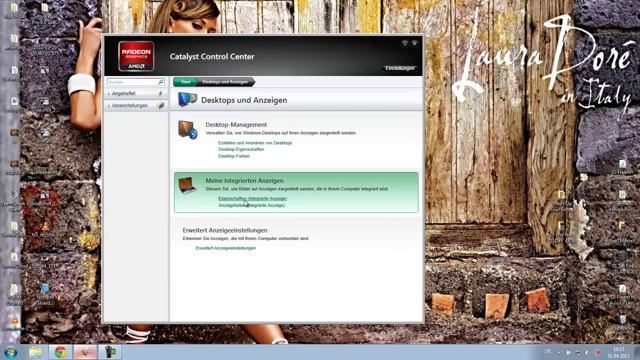
Task: Select the Desktops und Anzeigen breadcrumb
Action: (225, 82)
